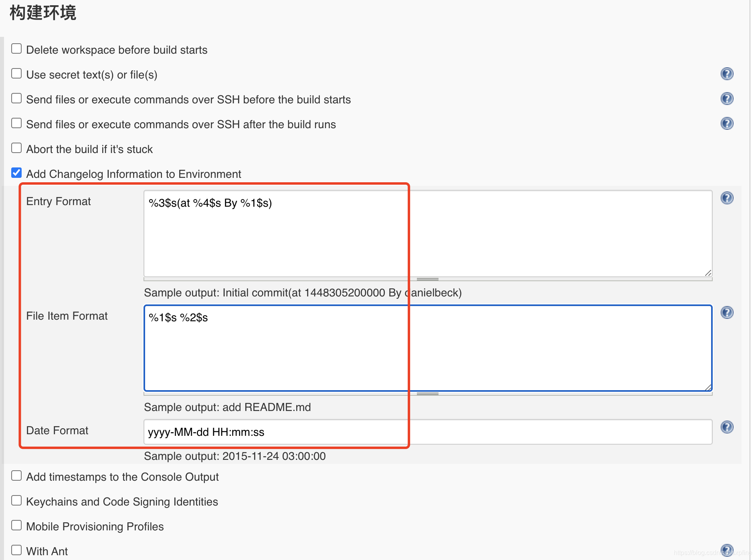Viewport: 756px width, 560px height.
Task: Check Keychains and Code Signing Identities
Action: [16, 501]
